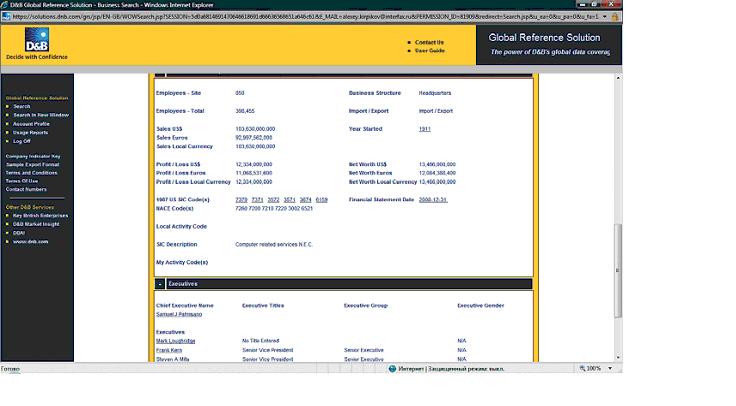Open SIC code 3571 link
736x406 pixels.
click(x=289, y=200)
